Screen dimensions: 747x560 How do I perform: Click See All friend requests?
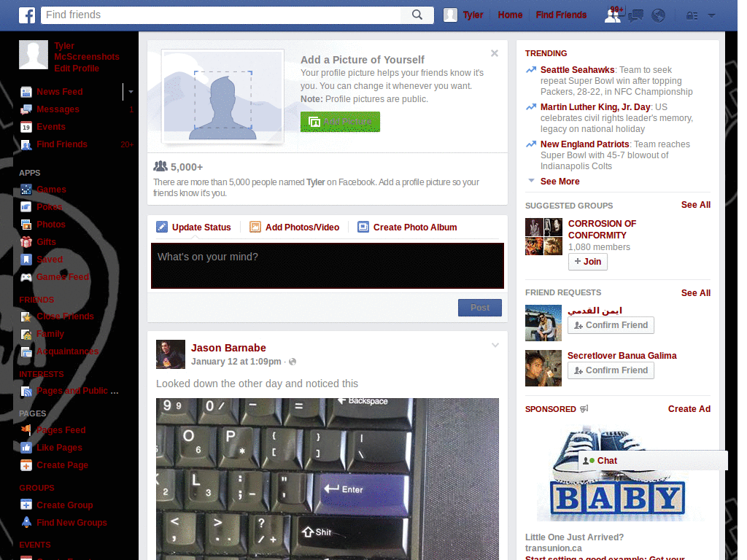(x=695, y=293)
